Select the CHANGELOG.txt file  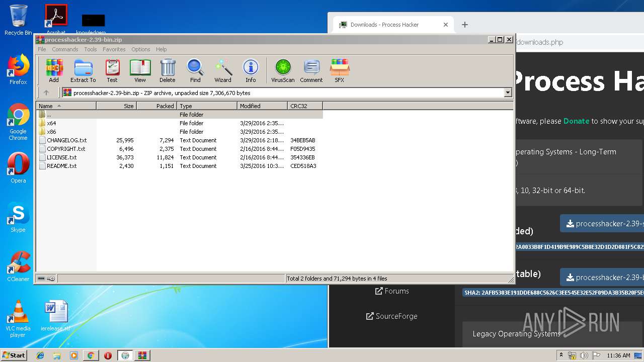tap(179, 140)
